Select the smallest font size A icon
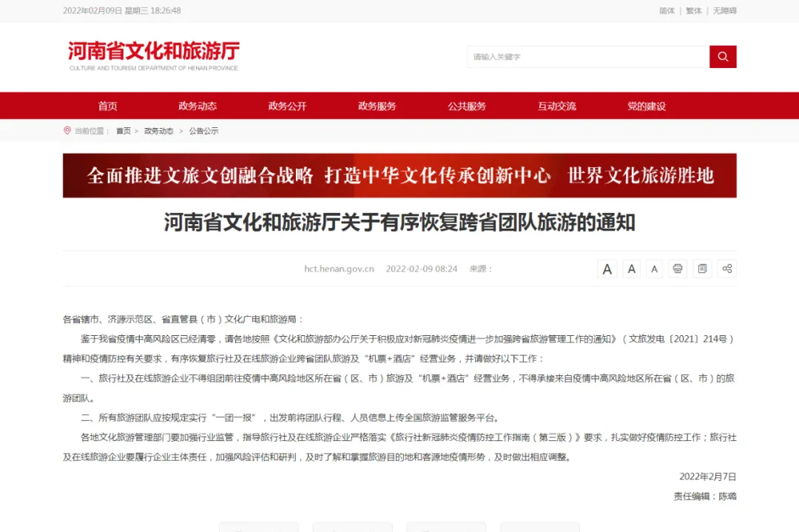Viewport: 799px width, 532px height. point(654,269)
